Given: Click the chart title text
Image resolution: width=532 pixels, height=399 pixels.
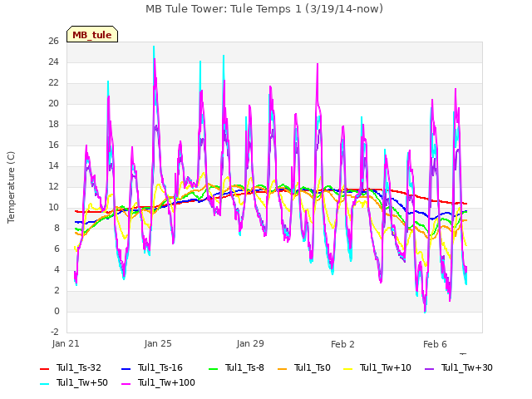Looking at the screenshot, I should [264, 9].
